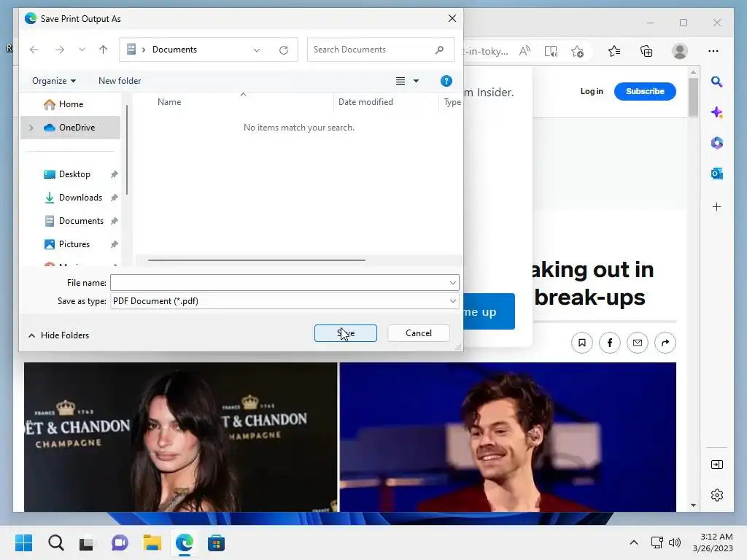747x560 pixels.
Task: Open the recent locations chevron
Action: click(82, 50)
